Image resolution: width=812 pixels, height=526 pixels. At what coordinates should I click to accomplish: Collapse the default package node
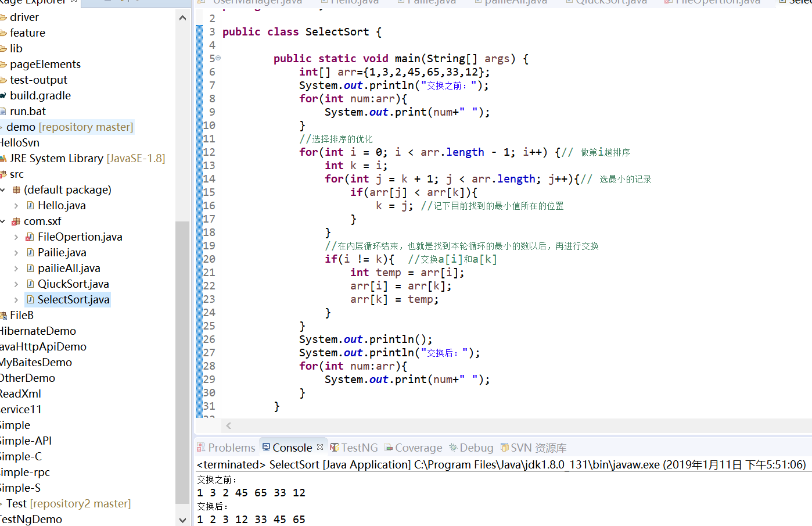click(x=3, y=189)
